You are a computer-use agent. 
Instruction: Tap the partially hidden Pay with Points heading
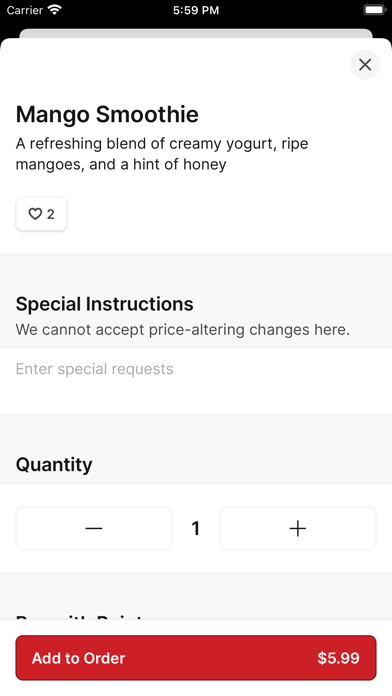[79, 617]
